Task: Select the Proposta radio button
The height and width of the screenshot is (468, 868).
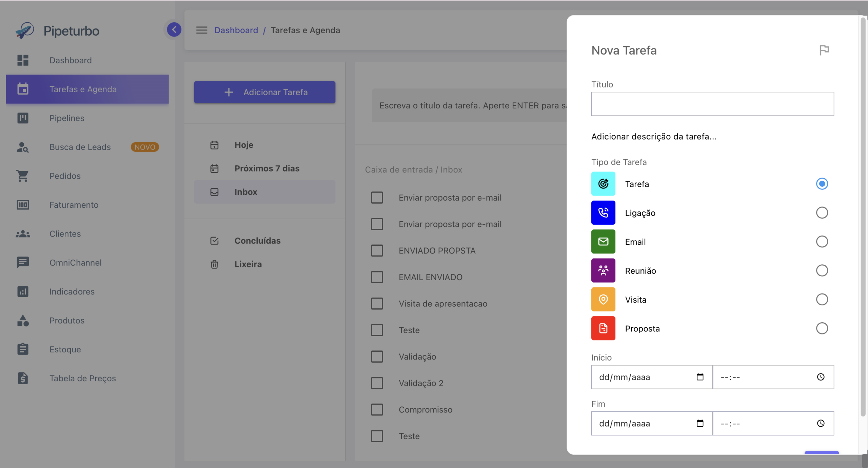Action: click(822, 328)
